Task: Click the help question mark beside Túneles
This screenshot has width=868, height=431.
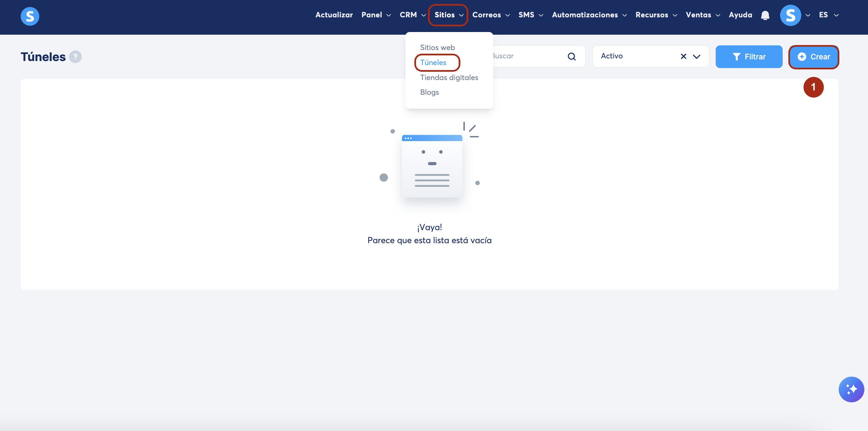Action: (75, 57)
